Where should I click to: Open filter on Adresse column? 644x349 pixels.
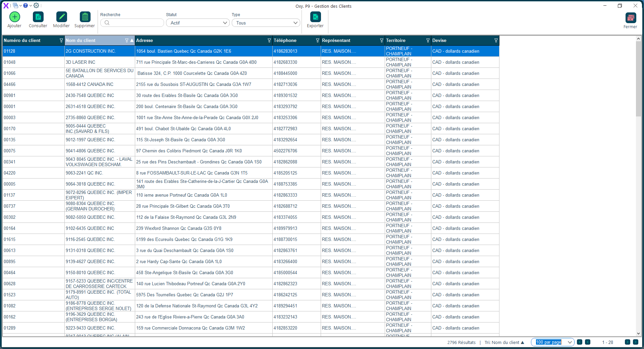point(269,40)
